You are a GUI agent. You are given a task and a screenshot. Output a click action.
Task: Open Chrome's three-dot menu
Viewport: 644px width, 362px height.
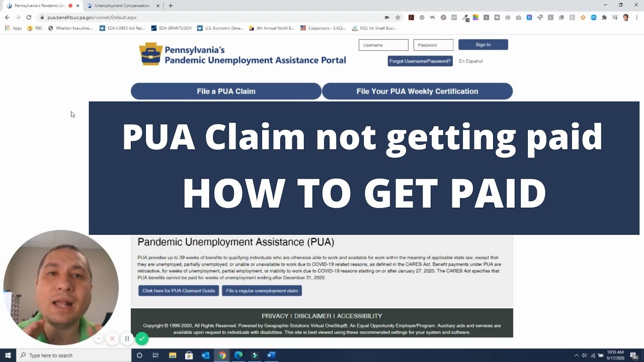(636, 17)
